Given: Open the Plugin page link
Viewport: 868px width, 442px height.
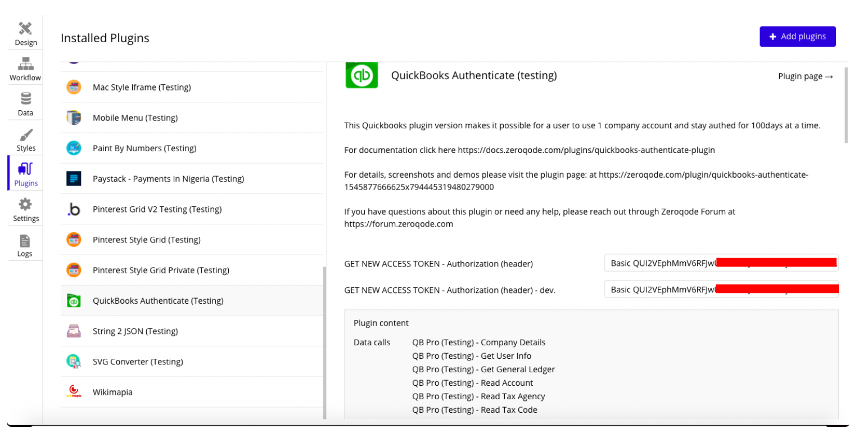Looking at the screenshot, I should click(x=806, y=76).
